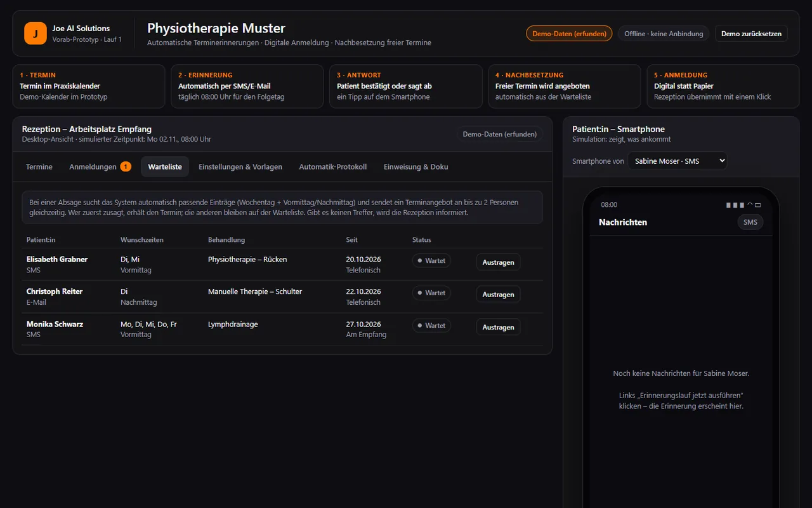
Task: Click Austragen for Elisabeth Grabner
Action: [x=498, y=262]
